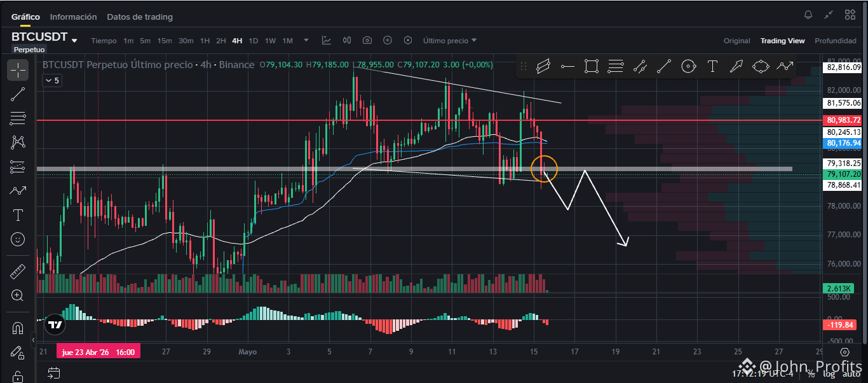The height and width of the screenshot is (383, 868).
Task: Select the XABCD pattern tool in sidebar
Action: tap(18, 143)
